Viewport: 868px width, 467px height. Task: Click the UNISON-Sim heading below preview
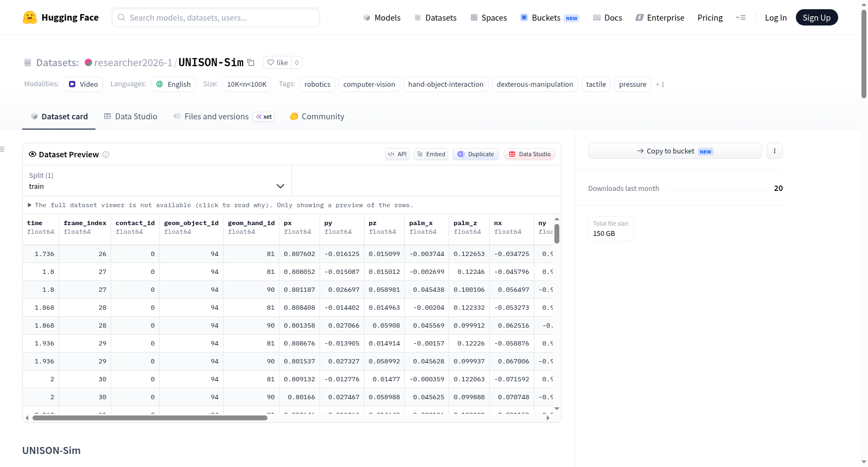52,450
